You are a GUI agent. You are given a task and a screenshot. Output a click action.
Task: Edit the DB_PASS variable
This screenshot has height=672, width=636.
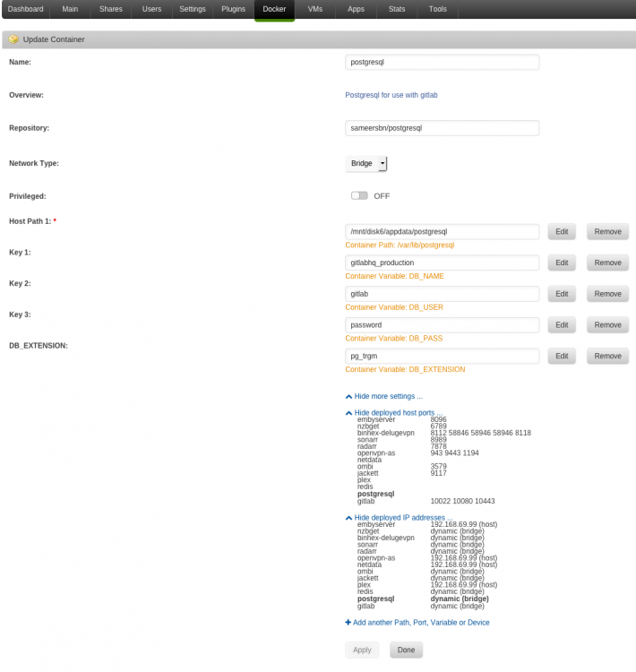point(562,325)
